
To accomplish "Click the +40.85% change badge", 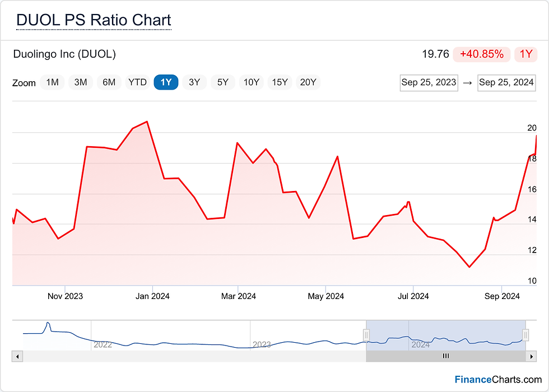I will 481,54.
